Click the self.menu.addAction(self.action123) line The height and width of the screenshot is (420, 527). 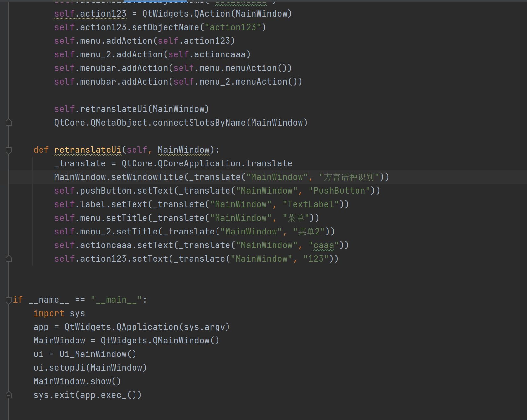tap(145, 41)
